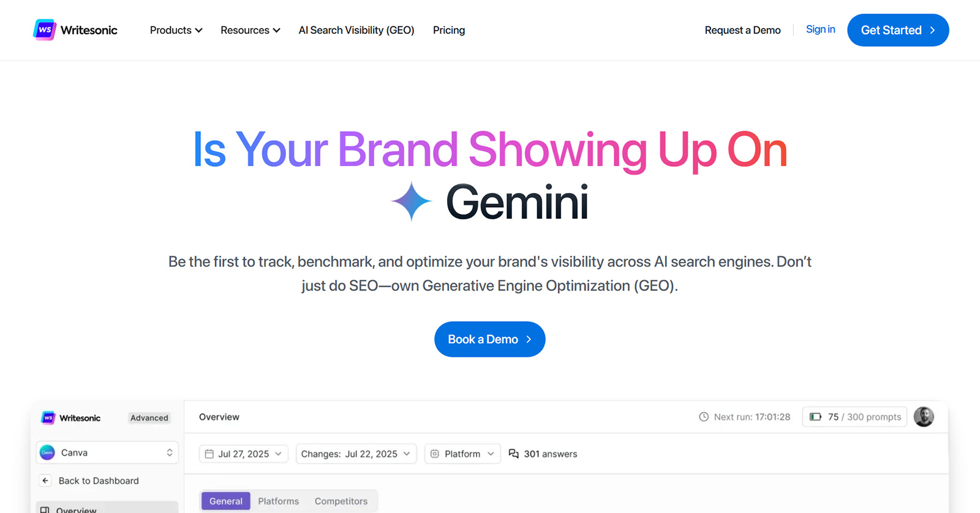Viewport: 980px width, 513px height.
Task: Open the Jul 27, 2025 date picker
Action: tap(243, 454)
